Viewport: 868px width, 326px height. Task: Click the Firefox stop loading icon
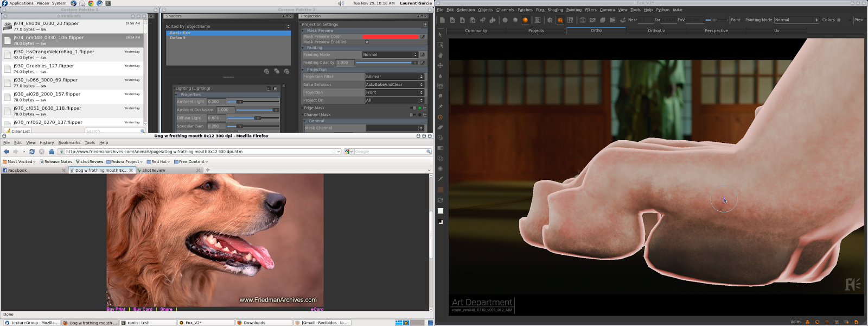click(42, 152)
